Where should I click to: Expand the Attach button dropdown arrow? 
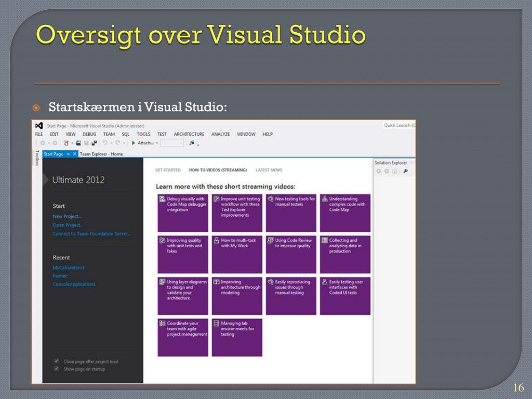tap(157, 143)
